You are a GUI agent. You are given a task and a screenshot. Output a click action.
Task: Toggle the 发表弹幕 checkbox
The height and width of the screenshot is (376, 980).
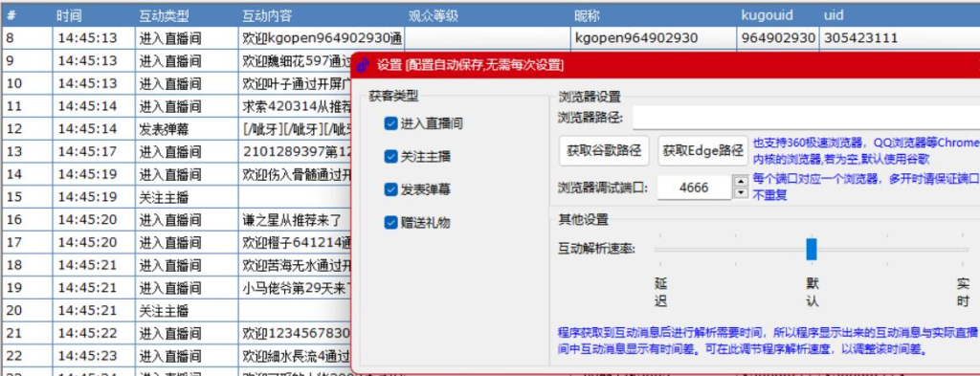[391, 188]
